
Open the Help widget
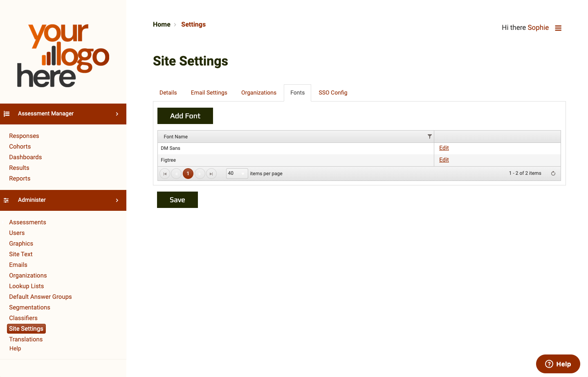coord(558,363)
